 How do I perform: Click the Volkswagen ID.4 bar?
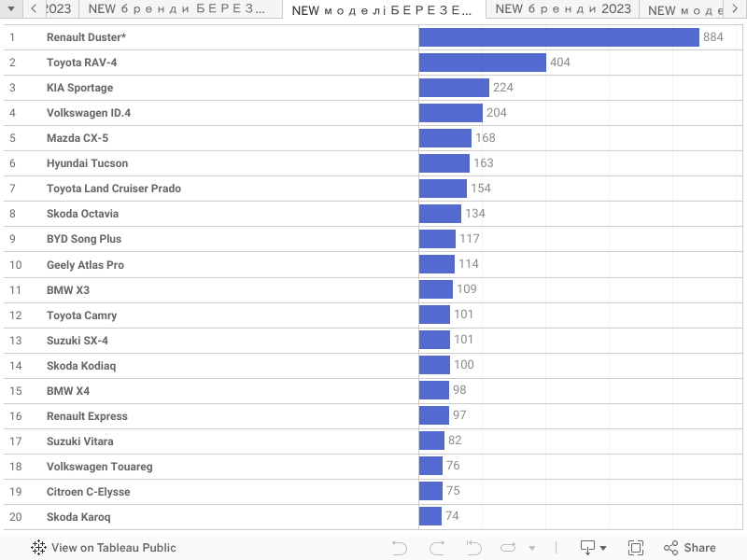point(451,113)
